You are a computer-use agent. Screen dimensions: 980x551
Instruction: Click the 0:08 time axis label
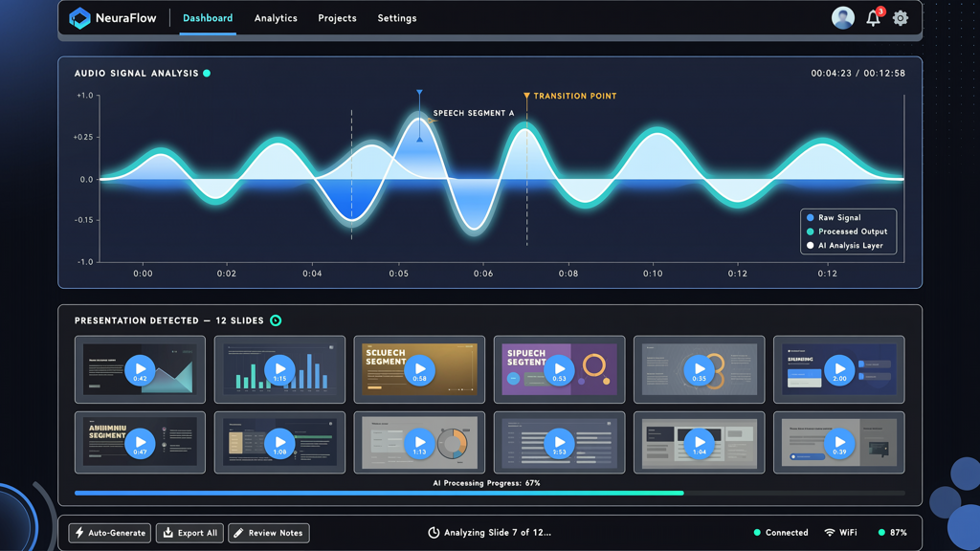click(568, 274)
